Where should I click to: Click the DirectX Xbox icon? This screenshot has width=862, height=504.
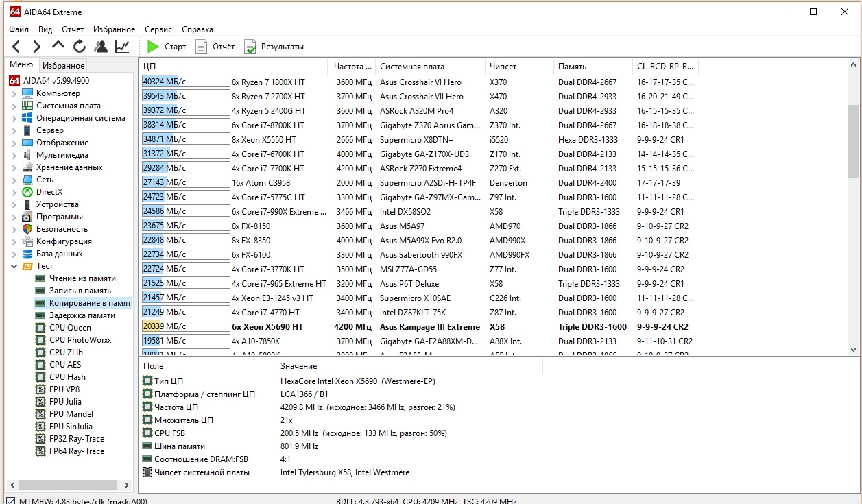tap(27, 192)
